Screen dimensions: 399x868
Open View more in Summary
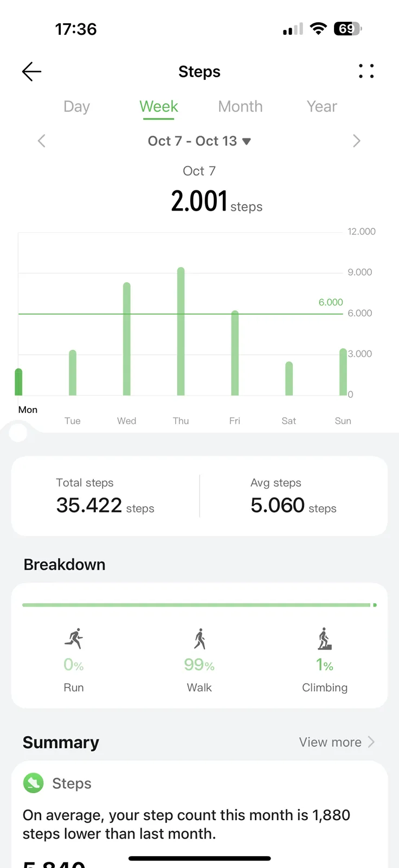click(336, 742)
